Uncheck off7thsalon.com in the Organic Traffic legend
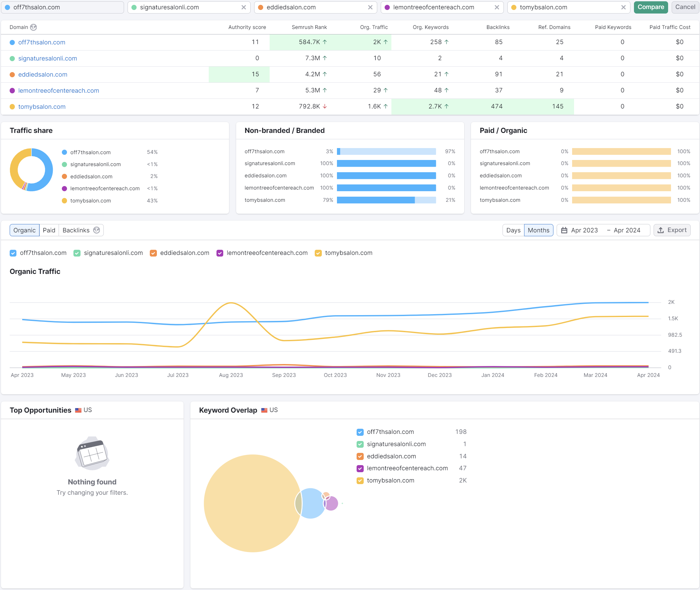The image size is (700, 590). 13,253
